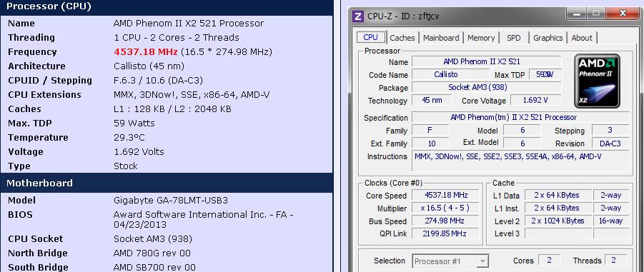
Task: Open the Graphics tab
Action: click(x=548, y=38)
